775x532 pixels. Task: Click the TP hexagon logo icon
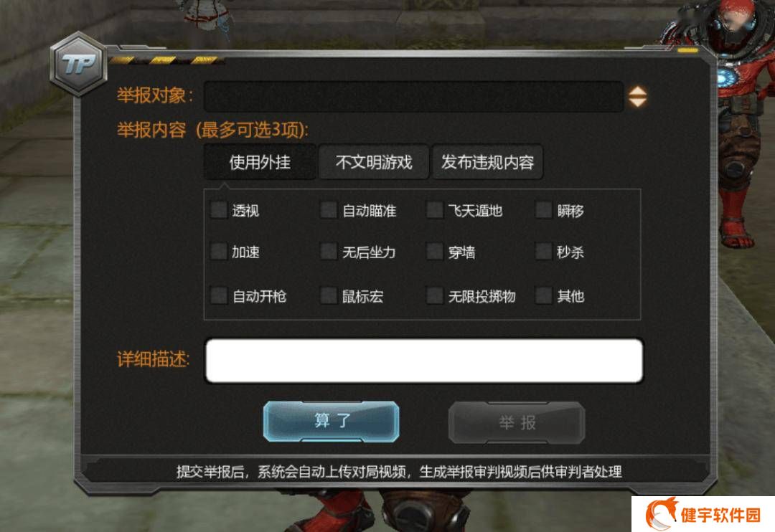pyautogui.click(x=79, y=65)
